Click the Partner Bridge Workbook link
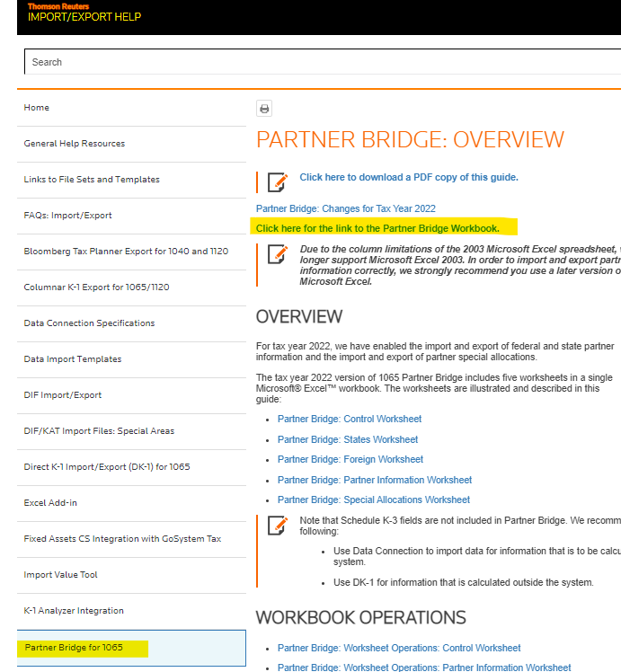Image resolution: width=621 pixels, height=672 pixels. 377,228
